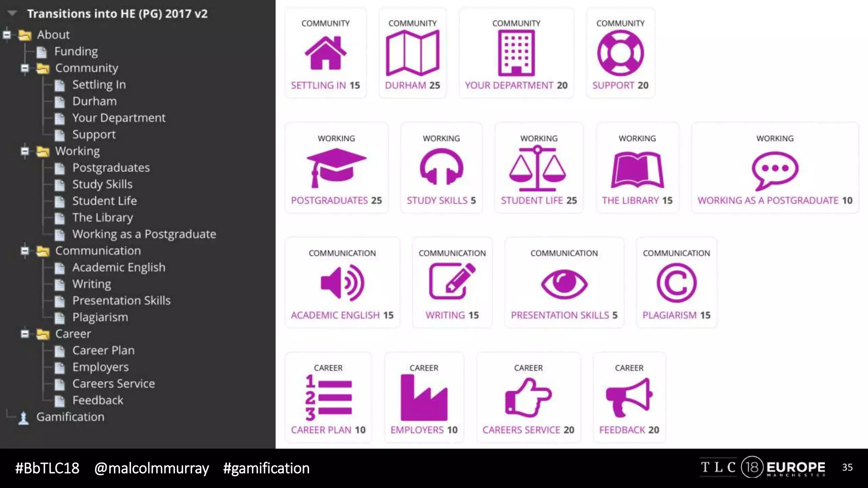Screen dimensions: 868x488
Task: Click the CAREERS SERVICE 20 label
Action: click(528, 430)
